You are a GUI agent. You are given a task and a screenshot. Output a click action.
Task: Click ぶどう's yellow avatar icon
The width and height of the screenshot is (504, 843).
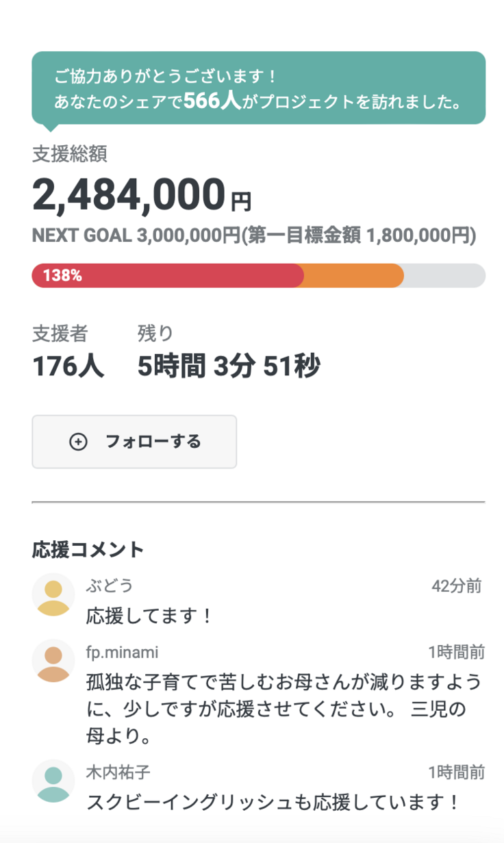(53, 595)
